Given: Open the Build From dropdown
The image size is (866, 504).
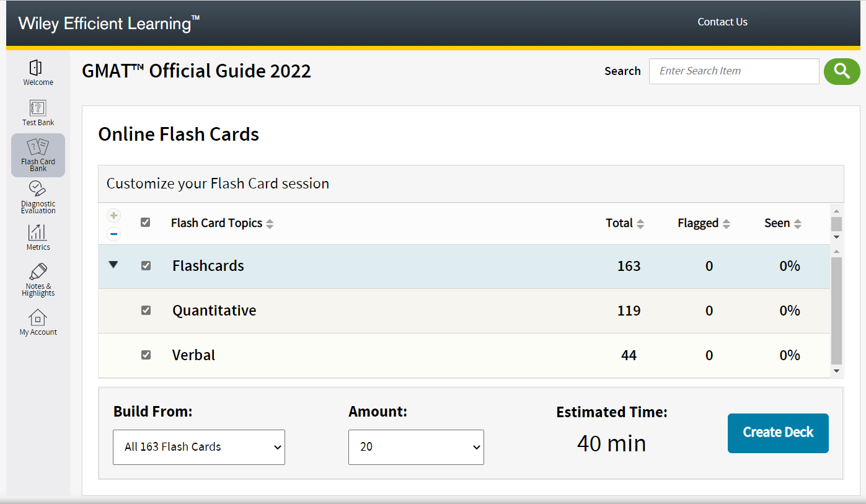Looking at the screenshot, I should (x=198, y=447).
